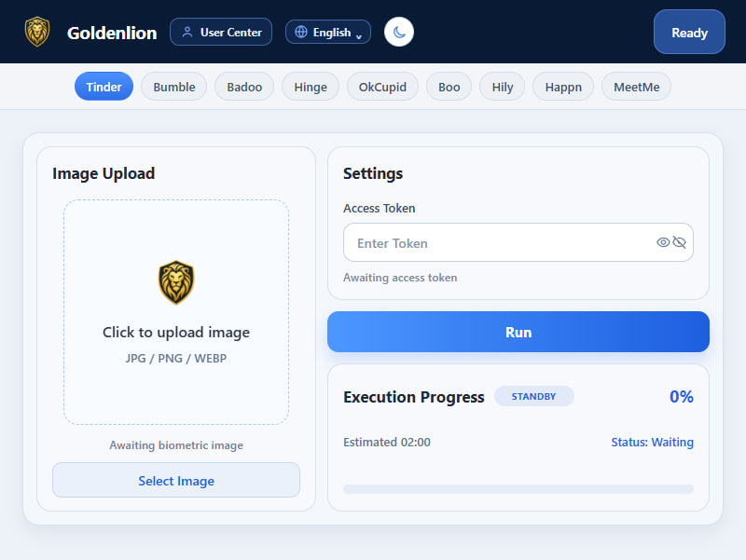Select the Tinder tab
The width and height of the screenshot is (746, 560).
pos(104,87)
